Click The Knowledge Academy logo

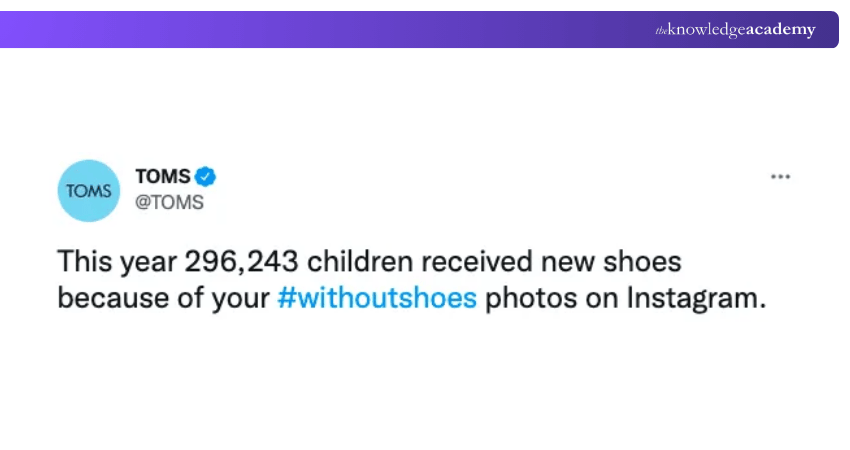tap(735, 30)
